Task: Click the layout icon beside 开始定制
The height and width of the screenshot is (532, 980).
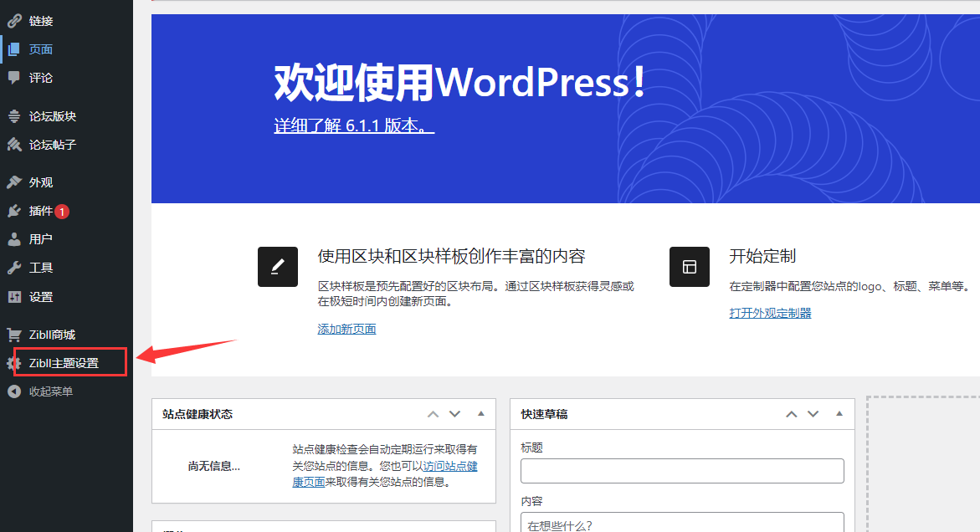Action: [690, 267]
